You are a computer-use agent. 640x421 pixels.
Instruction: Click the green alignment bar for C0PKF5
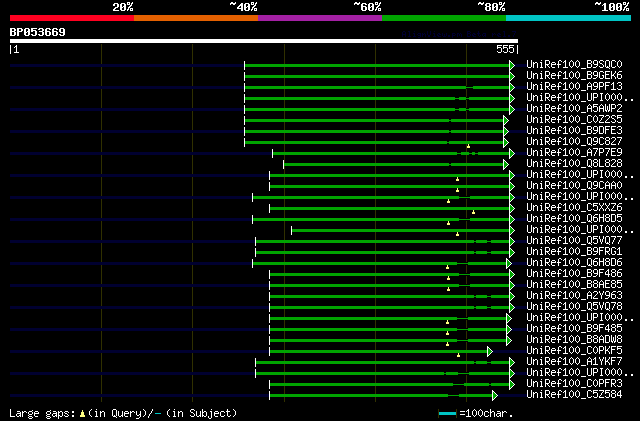click(x=378, y=352)
